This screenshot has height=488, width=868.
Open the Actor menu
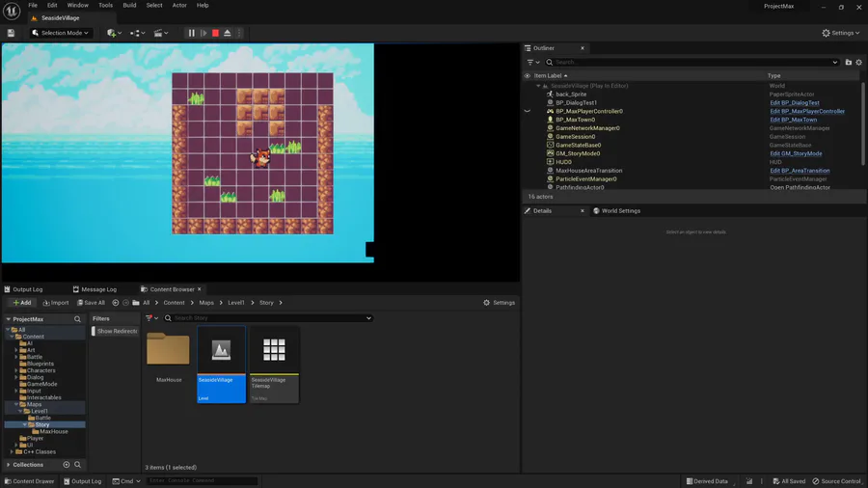tap(179, 5)
